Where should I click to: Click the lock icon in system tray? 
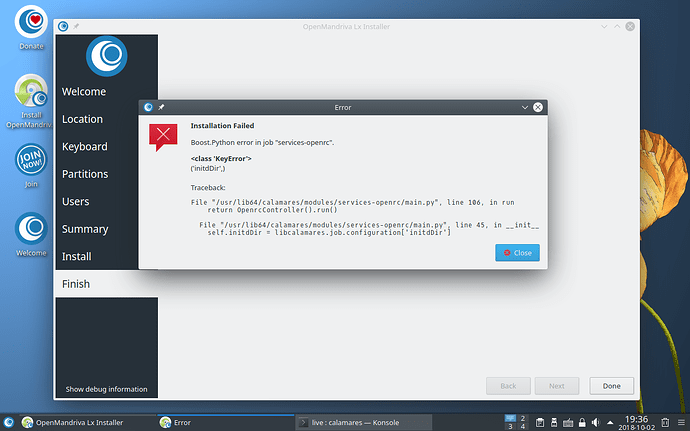coord(582,423)
